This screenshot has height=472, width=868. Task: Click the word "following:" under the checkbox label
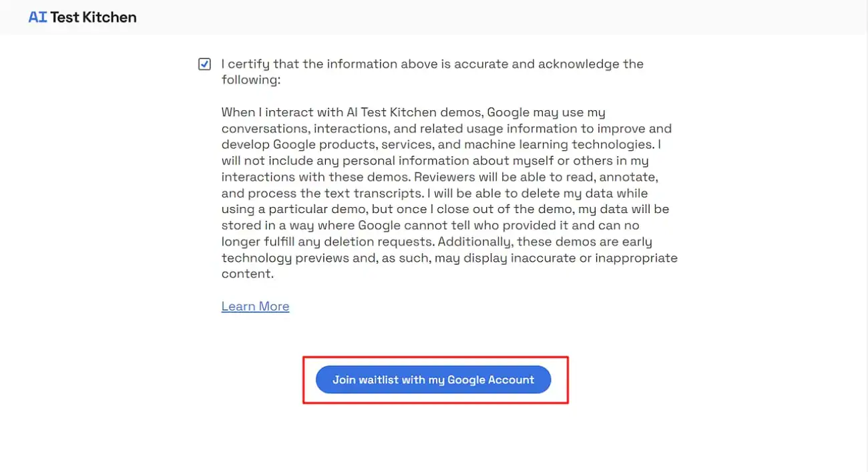(251, 80)
